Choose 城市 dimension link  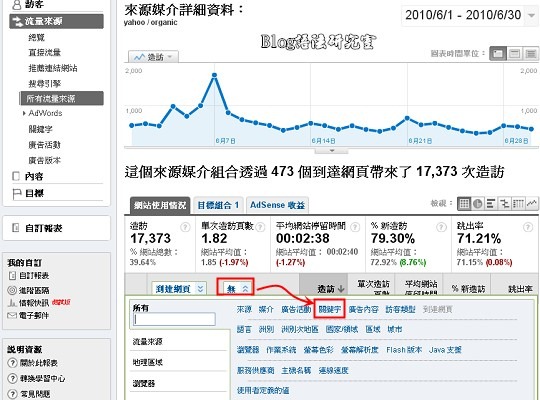(x=395, y=329)
